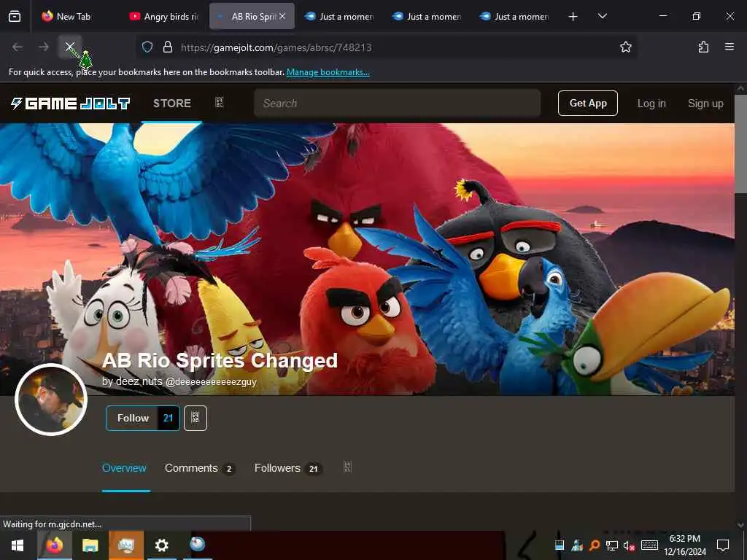Click the Game Jolt Search field
The height and width of the screenshot is (560, 747).
(x=398, y=104)
